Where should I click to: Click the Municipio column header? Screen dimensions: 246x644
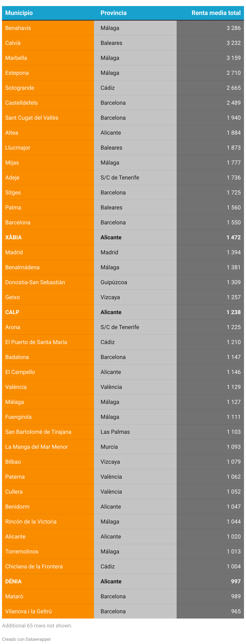point(19,13)
